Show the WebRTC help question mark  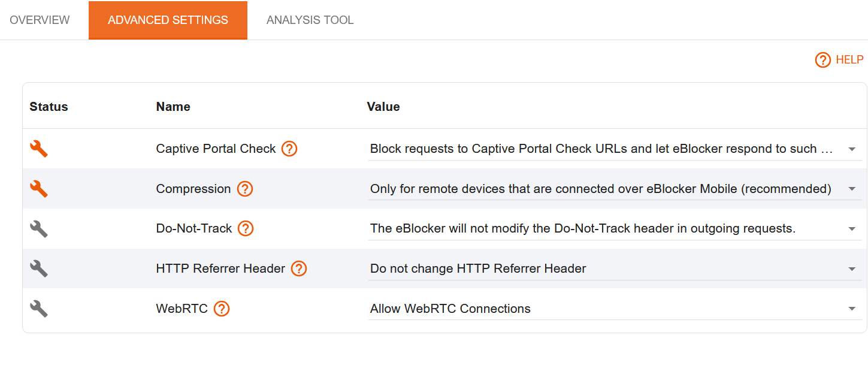tap(222, 309)
